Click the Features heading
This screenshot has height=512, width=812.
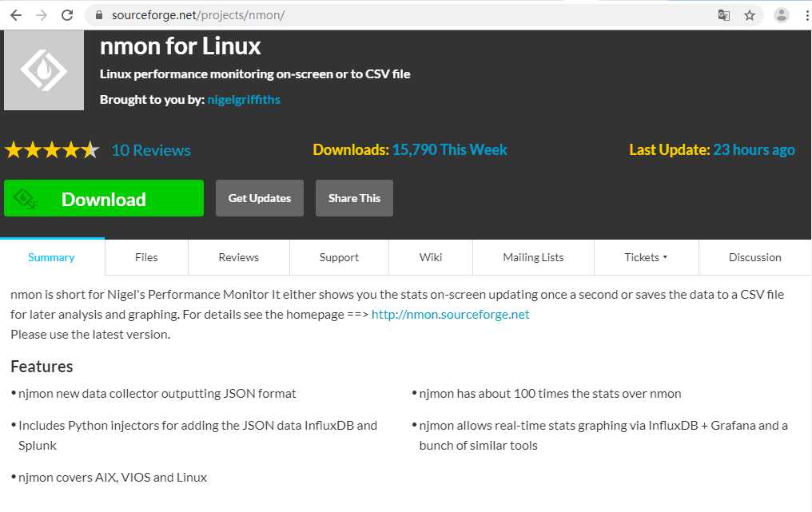click(x=42, y=367)
